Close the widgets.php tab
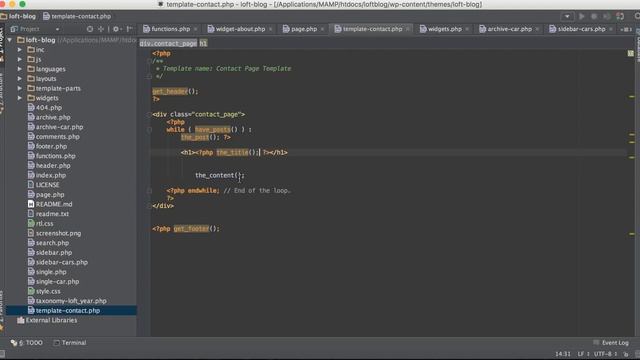The height and width of the screenshot is (360, 640). (467, 29)
